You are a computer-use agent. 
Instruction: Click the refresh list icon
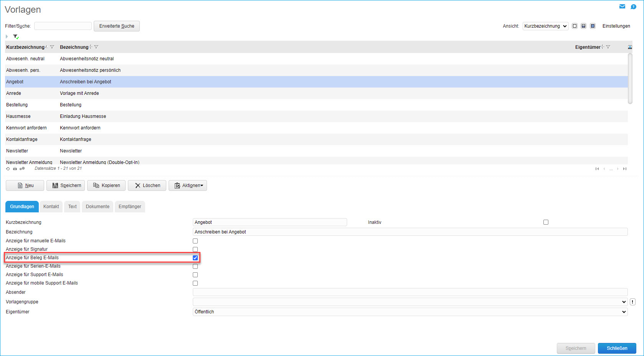click(x=8, y=169)
